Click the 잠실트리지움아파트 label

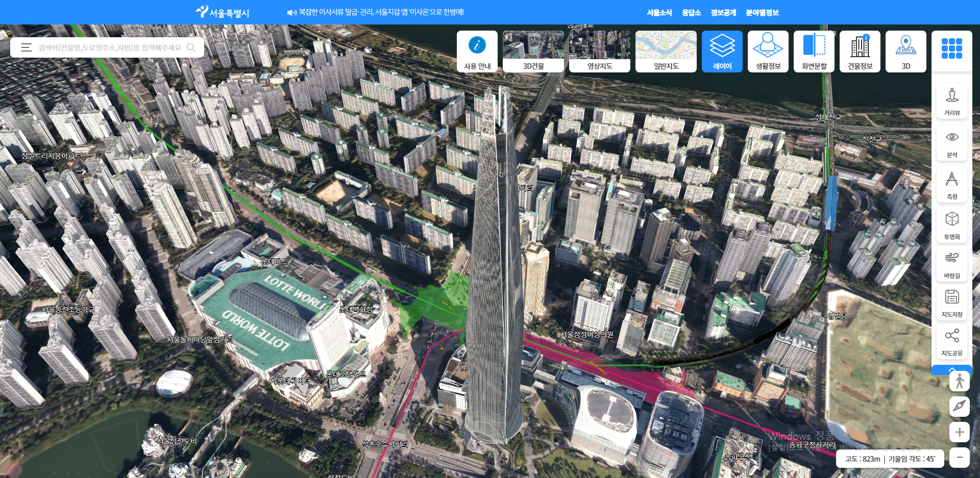tap(51, 156)
